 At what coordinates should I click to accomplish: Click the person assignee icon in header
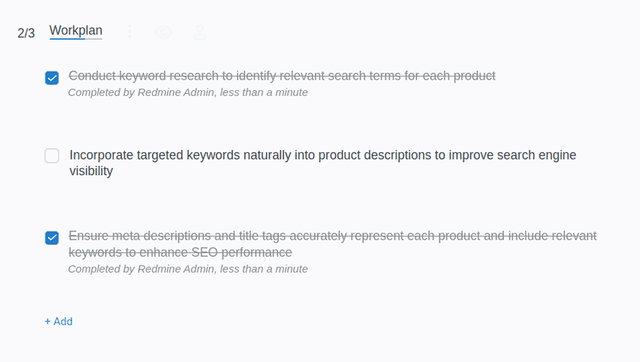click(200, 32)
